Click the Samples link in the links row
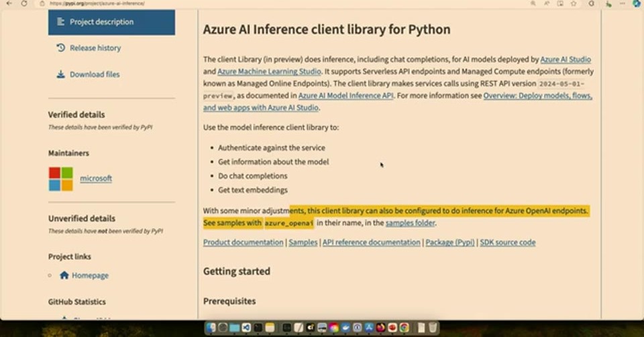This screenshot has height=337, width=644. click(x=303, y=243)
